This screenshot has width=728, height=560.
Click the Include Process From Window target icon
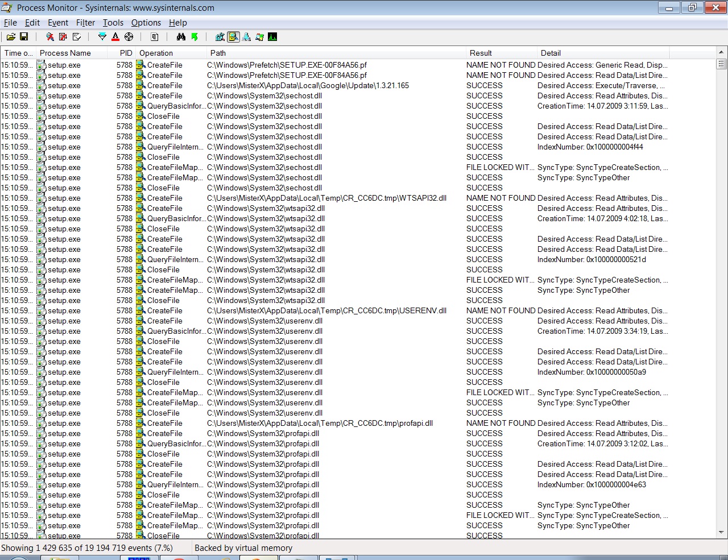coord(129,37)
